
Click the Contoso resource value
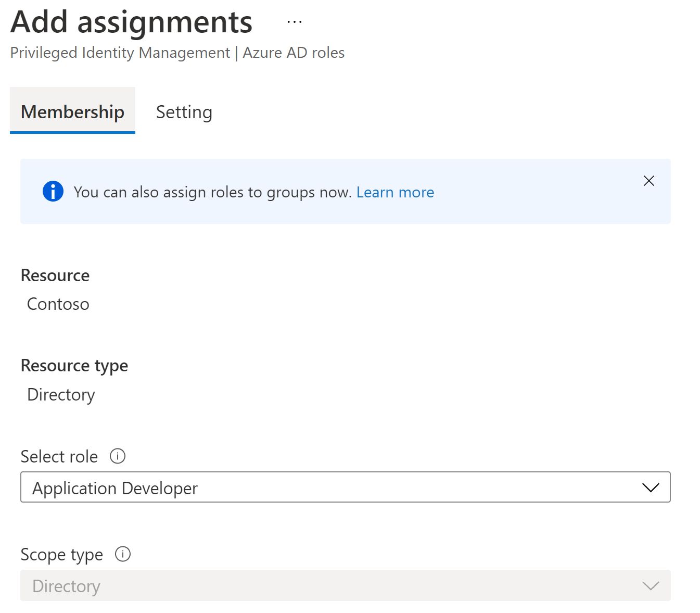58,304
